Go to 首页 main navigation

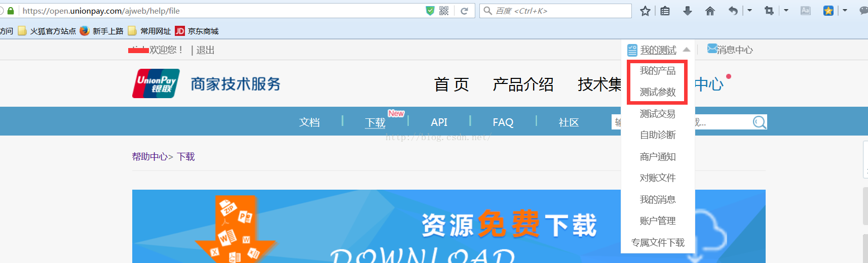point(451,84)
